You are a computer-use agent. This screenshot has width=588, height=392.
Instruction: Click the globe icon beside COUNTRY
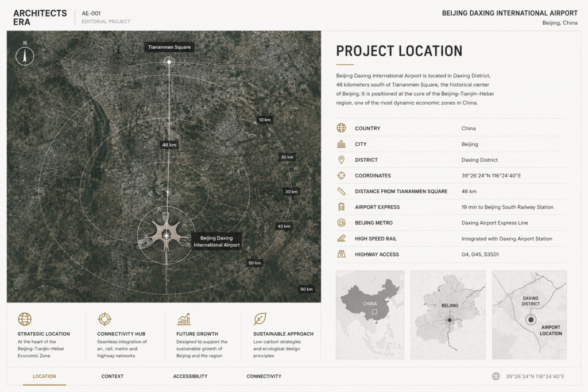tap(341, 128)
